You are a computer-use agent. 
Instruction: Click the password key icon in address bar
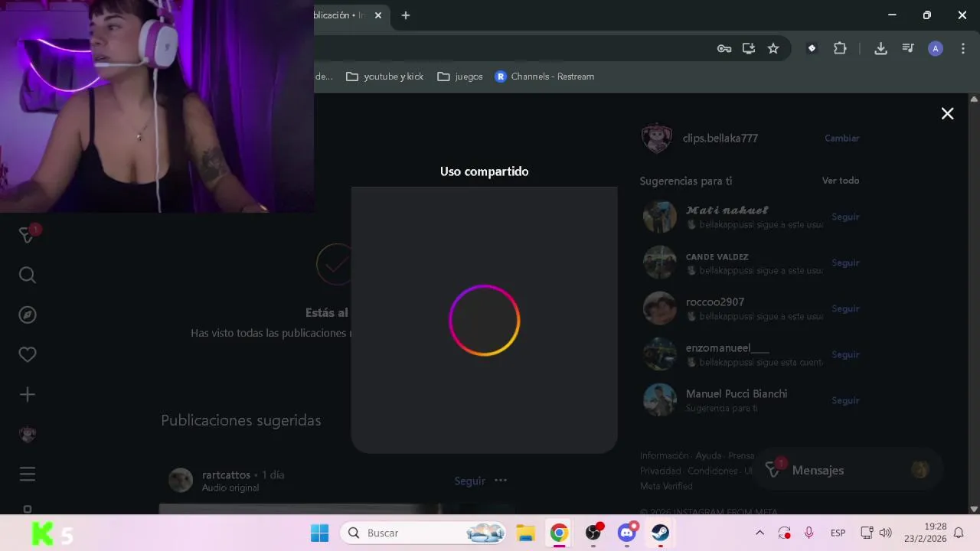724,48
